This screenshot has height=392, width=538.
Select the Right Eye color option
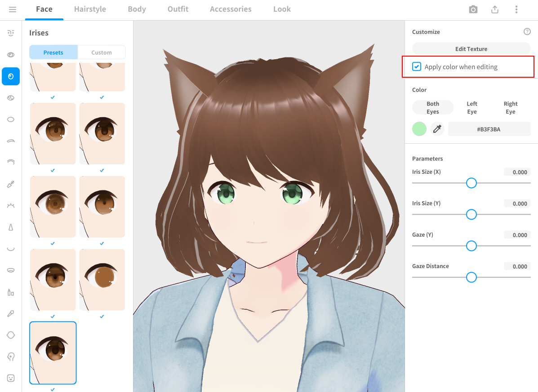(510, 108)
